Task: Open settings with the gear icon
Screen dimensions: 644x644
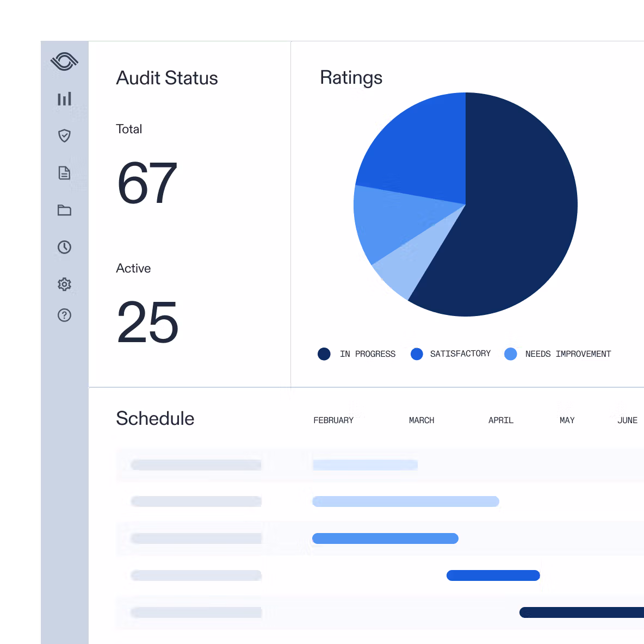Action: click(65, 284)
